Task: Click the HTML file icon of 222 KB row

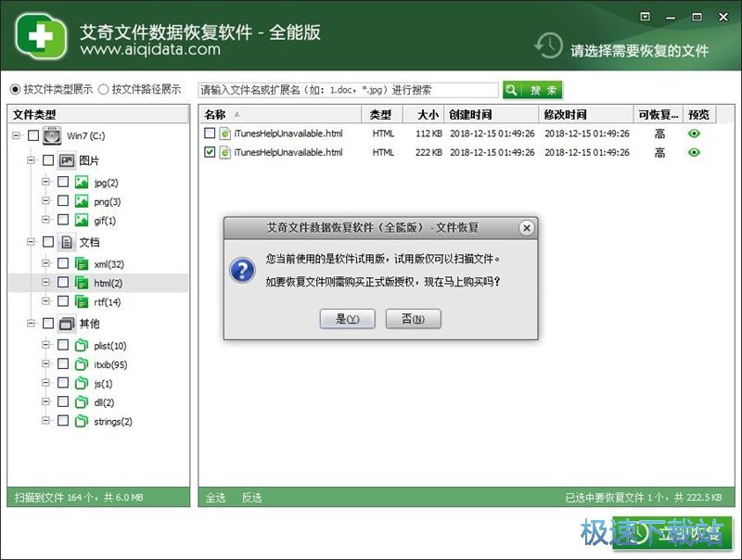Action: (225, 152)
